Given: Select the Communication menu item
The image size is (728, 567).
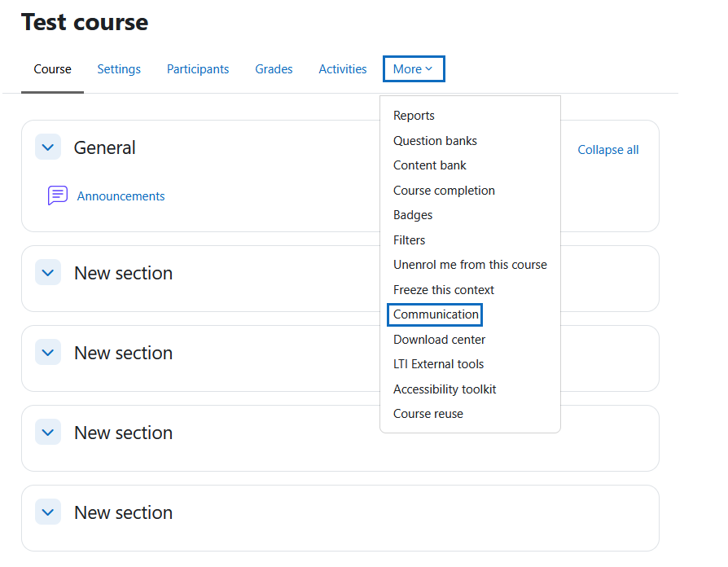Looking at the screenshot, I should click(x=436, y=314).
